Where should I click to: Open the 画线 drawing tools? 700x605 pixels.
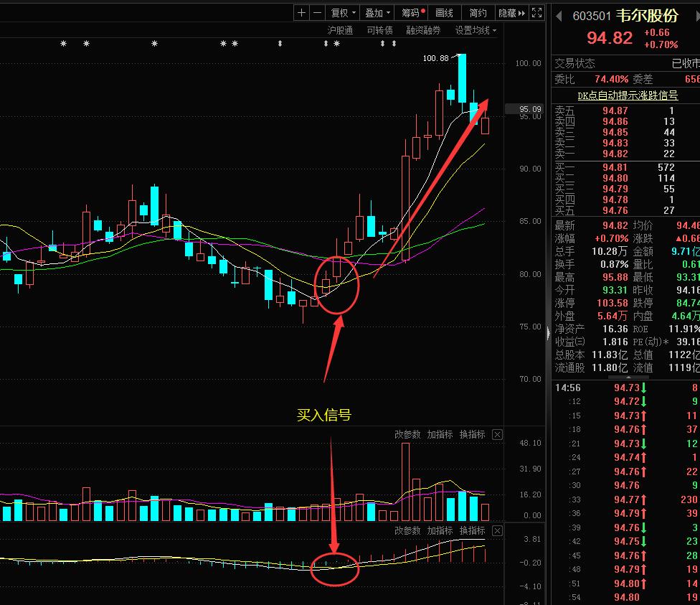(x=444, y=13)
